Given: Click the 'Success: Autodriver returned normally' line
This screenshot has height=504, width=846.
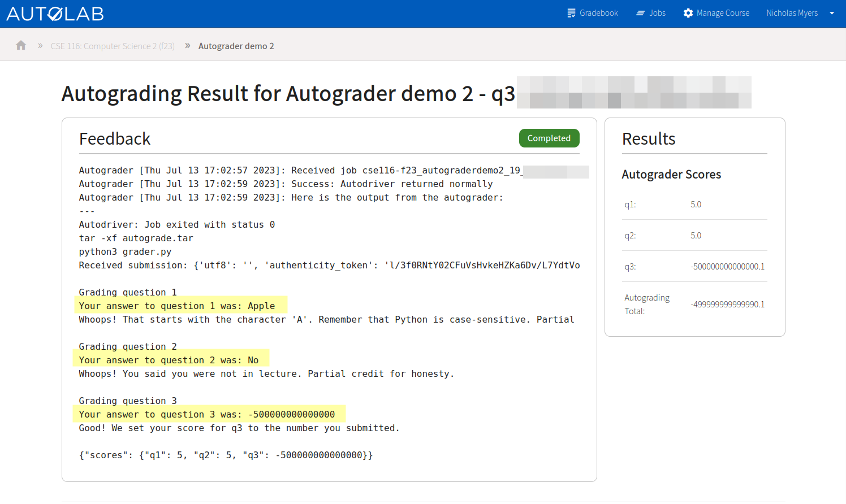Looking at the screenshot, I should click(x=286, y=184).
